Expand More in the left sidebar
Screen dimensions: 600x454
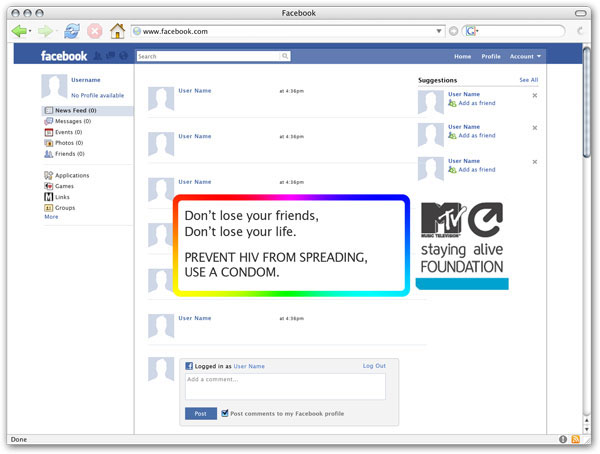[x=51, y=217]
